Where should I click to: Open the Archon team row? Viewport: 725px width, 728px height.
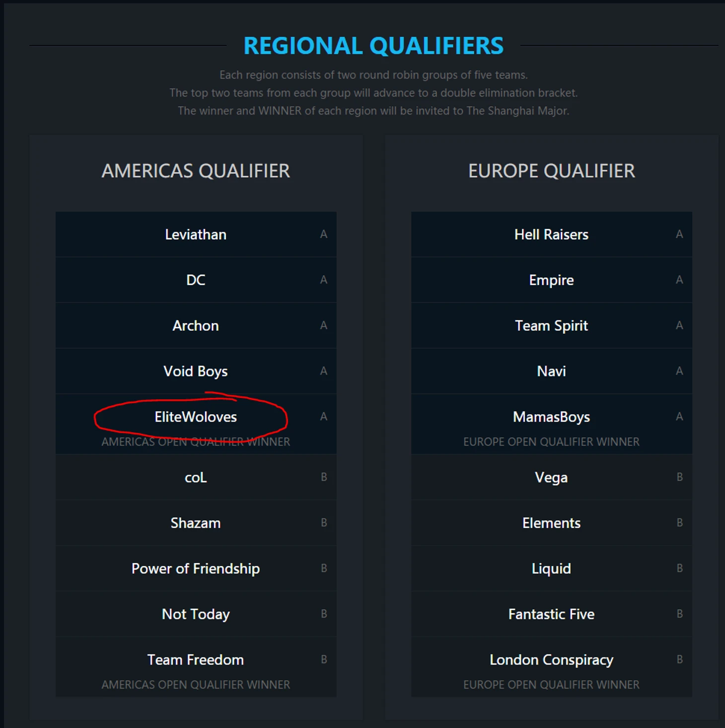tap(196, 326)
